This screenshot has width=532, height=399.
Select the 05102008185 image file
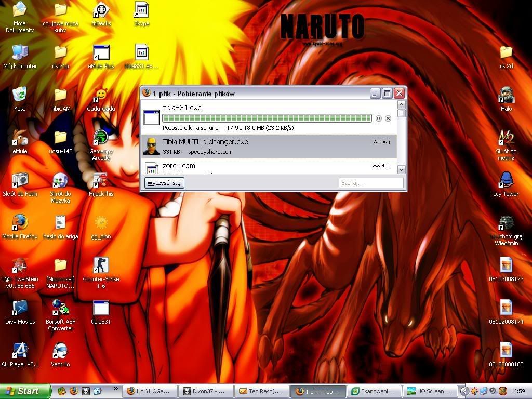click(x=506, y=355)
